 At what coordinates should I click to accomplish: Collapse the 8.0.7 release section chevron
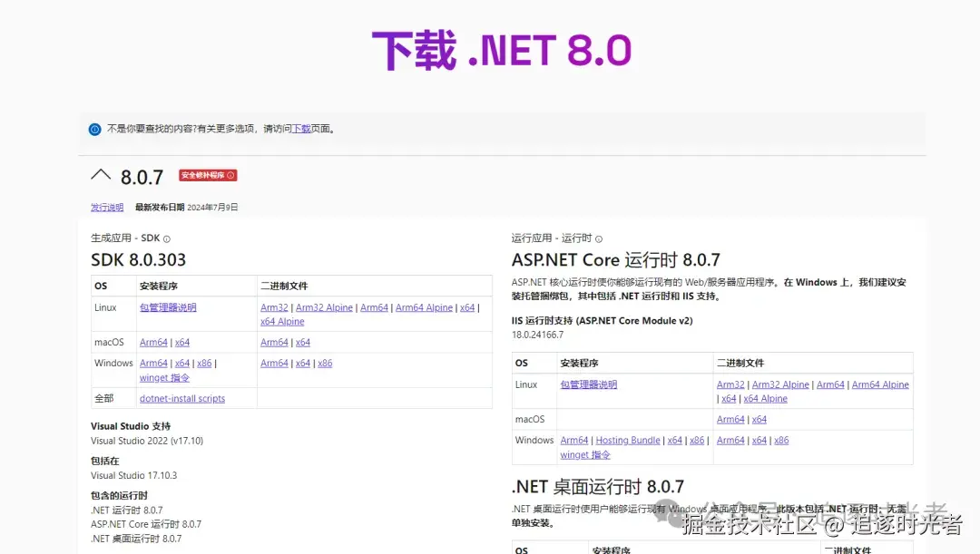[101, 175]
